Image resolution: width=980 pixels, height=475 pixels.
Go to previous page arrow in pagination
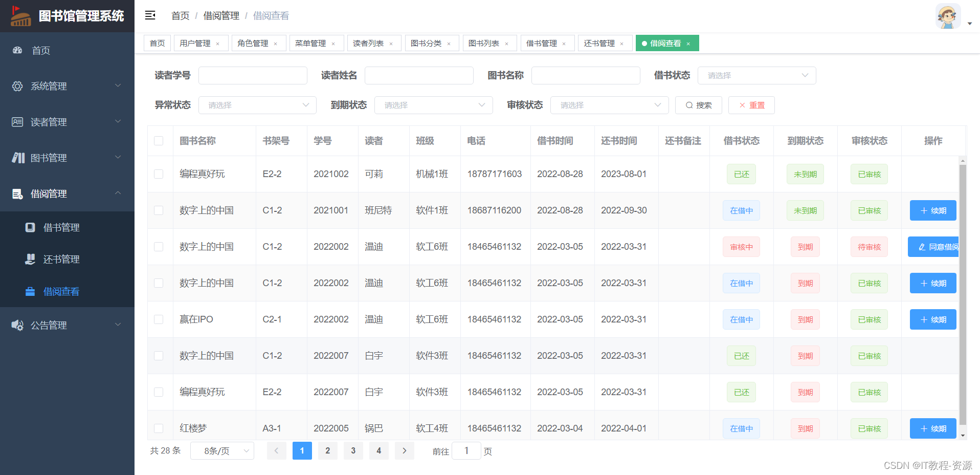click(276, 450)
